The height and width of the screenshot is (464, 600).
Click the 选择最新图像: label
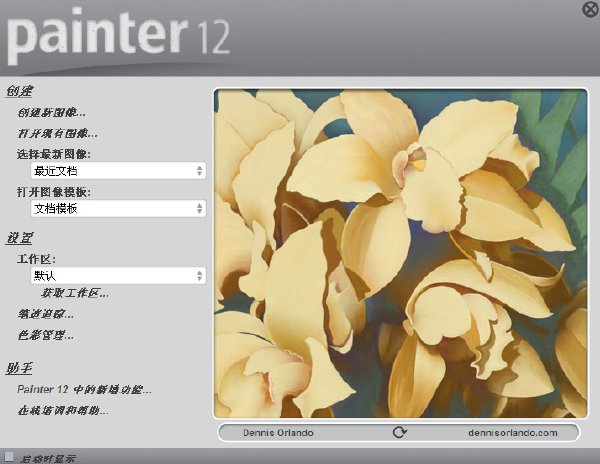click(x=54, y=154)
